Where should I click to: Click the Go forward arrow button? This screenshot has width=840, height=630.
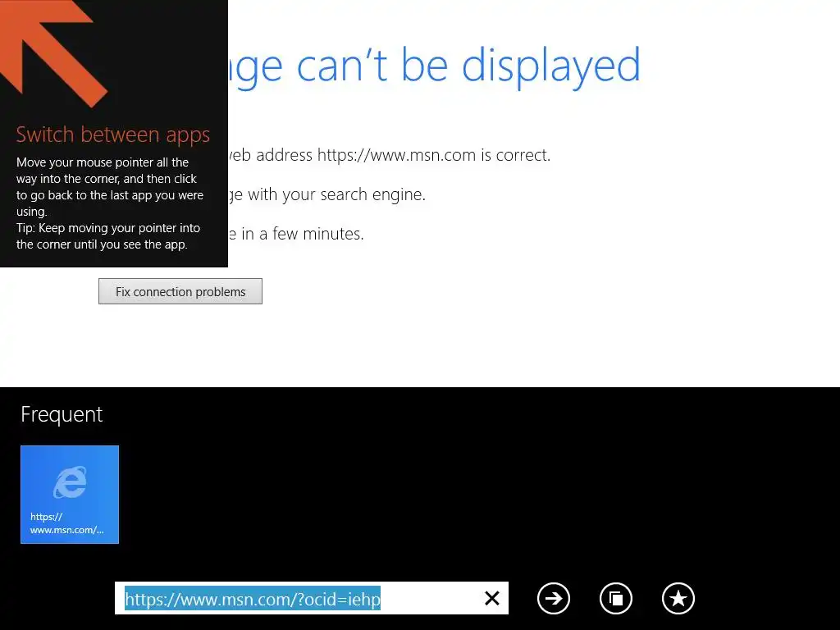(x=554, y=598)
